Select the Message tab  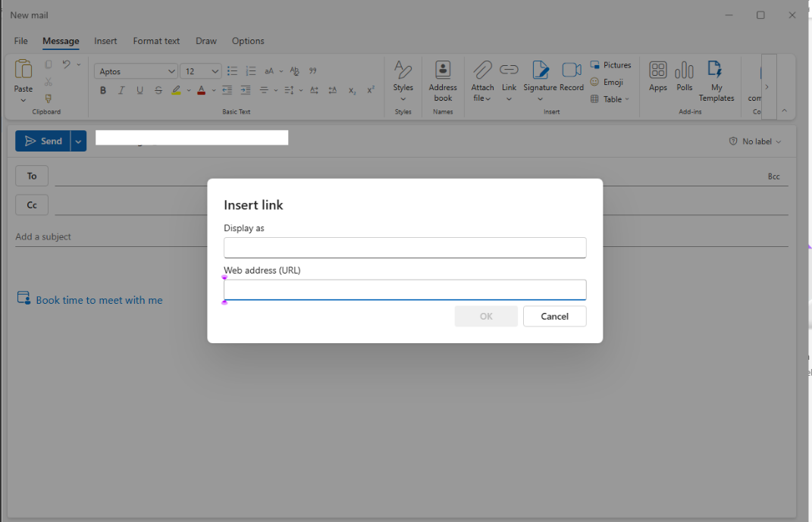pos(61,41)
